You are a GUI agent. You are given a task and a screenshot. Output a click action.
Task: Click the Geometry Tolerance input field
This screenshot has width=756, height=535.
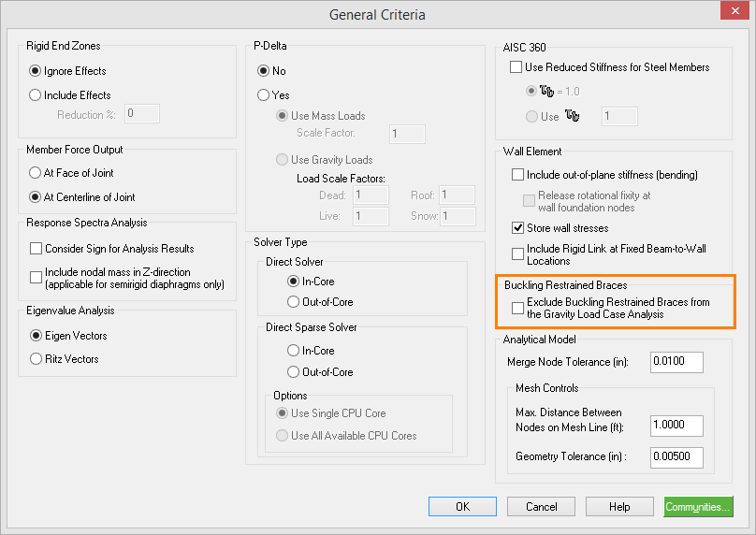[x=676, y=456]
